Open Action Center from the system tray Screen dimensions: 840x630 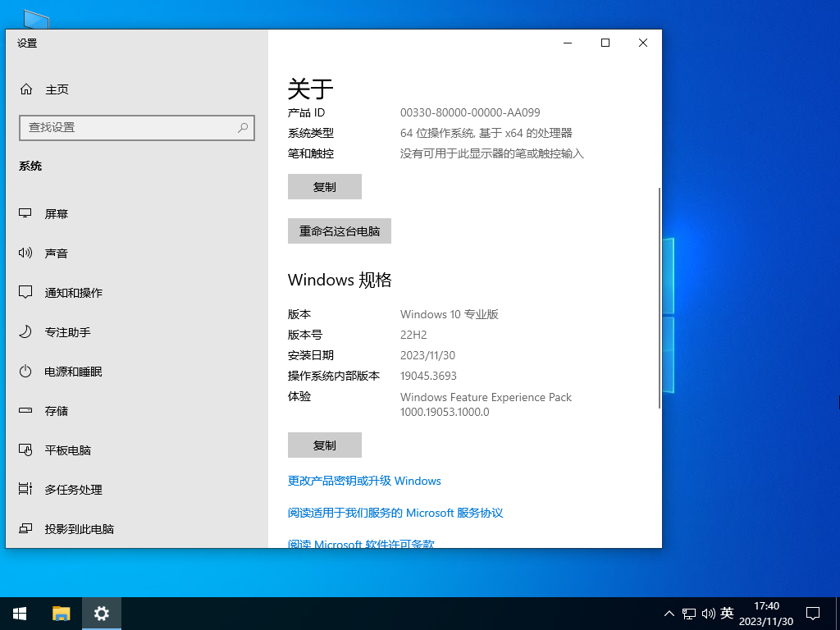(x=812, y=613)
